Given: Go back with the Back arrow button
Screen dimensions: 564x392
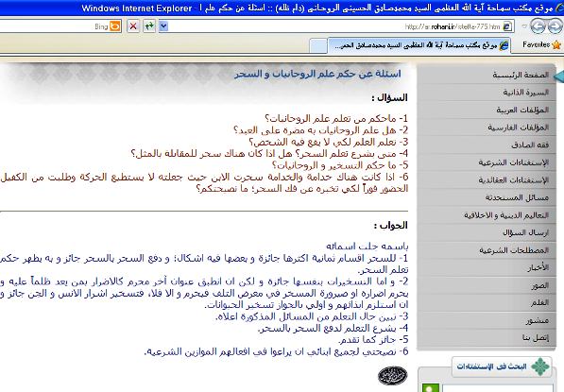Looking at the screenshot, I should pos(538,26).
